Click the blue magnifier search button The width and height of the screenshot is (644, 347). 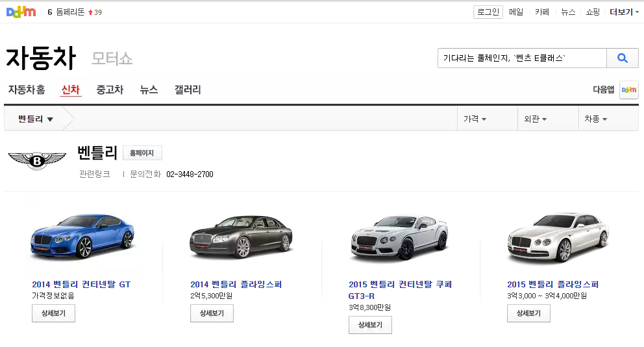[x=622, y=58]
